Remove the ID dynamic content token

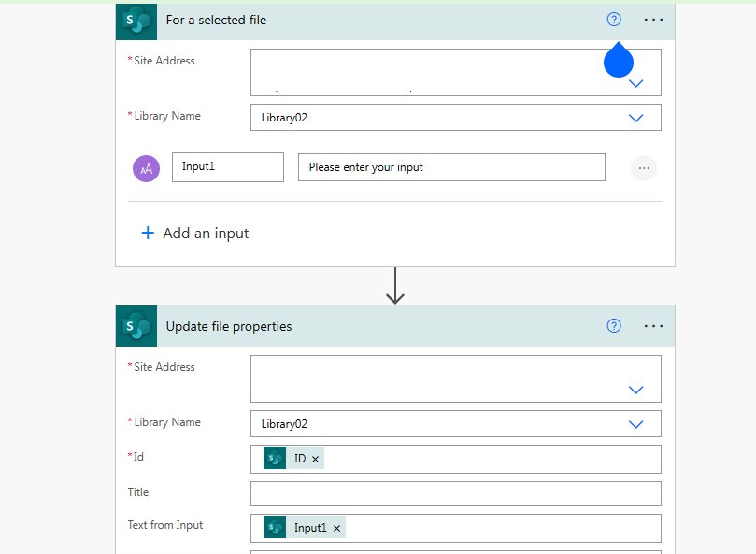pos(315,459)
